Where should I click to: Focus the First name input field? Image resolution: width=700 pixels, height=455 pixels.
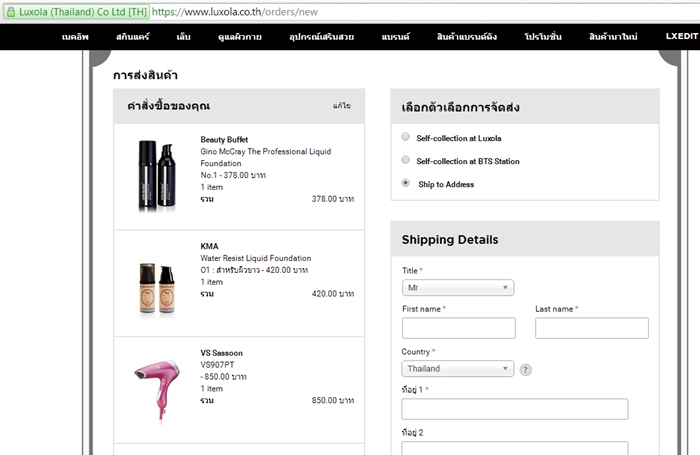click(458, 328)
